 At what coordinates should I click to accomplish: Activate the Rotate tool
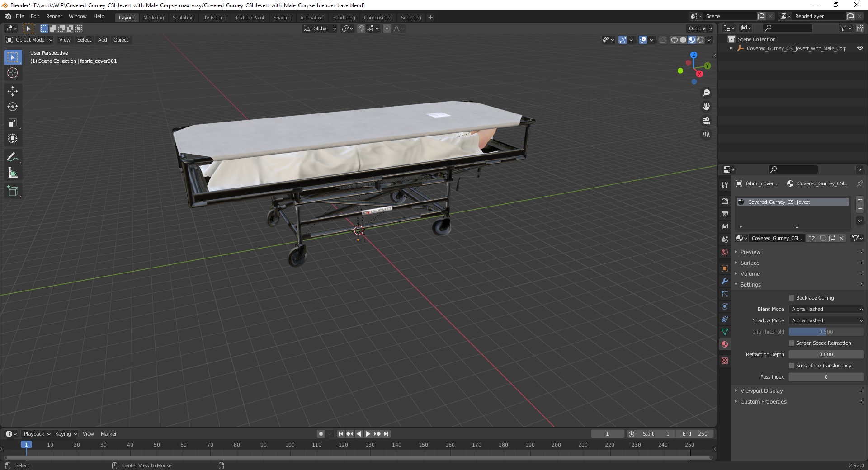(x=13, y=107)
